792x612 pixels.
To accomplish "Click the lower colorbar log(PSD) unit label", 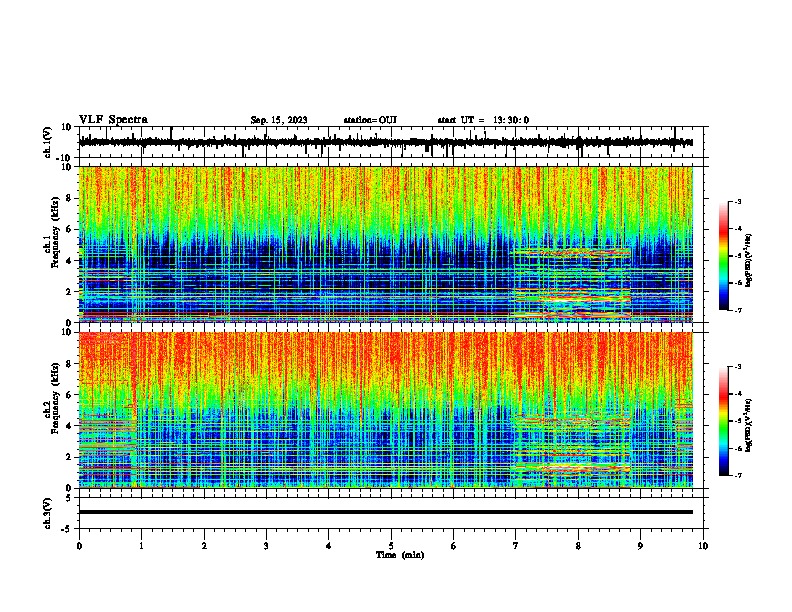I will pyautogui.click(x=749, y=425).
